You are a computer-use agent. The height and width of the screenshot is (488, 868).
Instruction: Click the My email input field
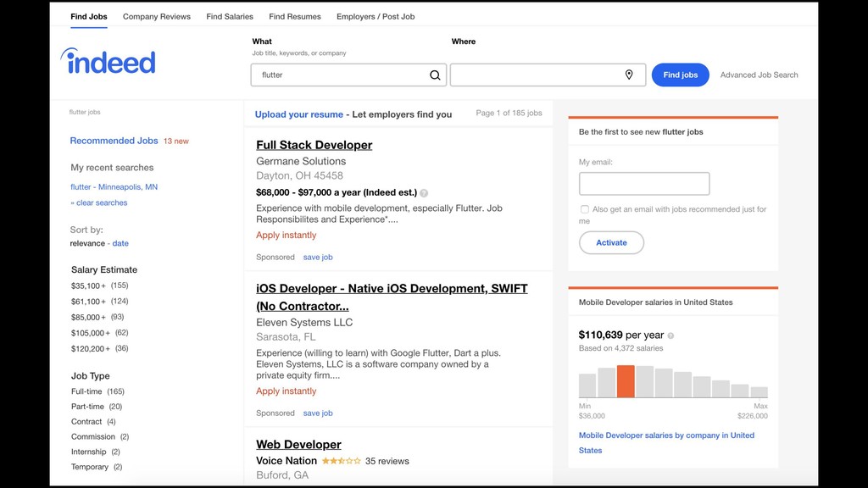(x=644, y=184)
